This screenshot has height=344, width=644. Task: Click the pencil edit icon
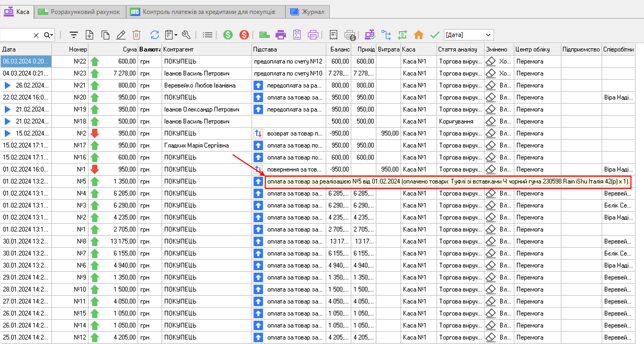121,35
